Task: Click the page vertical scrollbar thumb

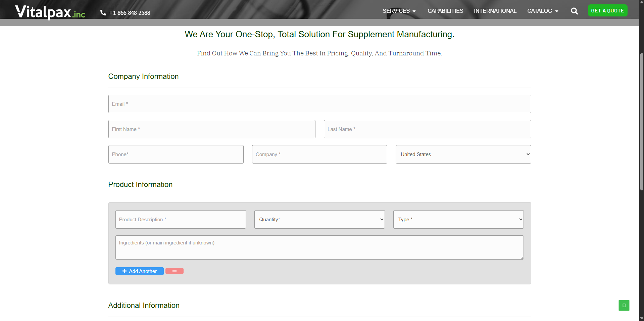Action: coord(642,122)
